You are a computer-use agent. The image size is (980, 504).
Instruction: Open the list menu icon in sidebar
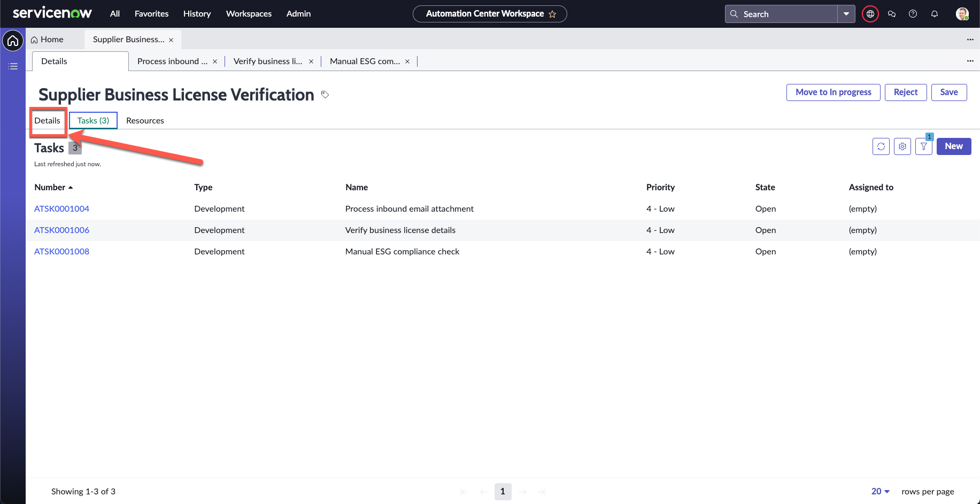pyautogui.click(x=13, y=66)
